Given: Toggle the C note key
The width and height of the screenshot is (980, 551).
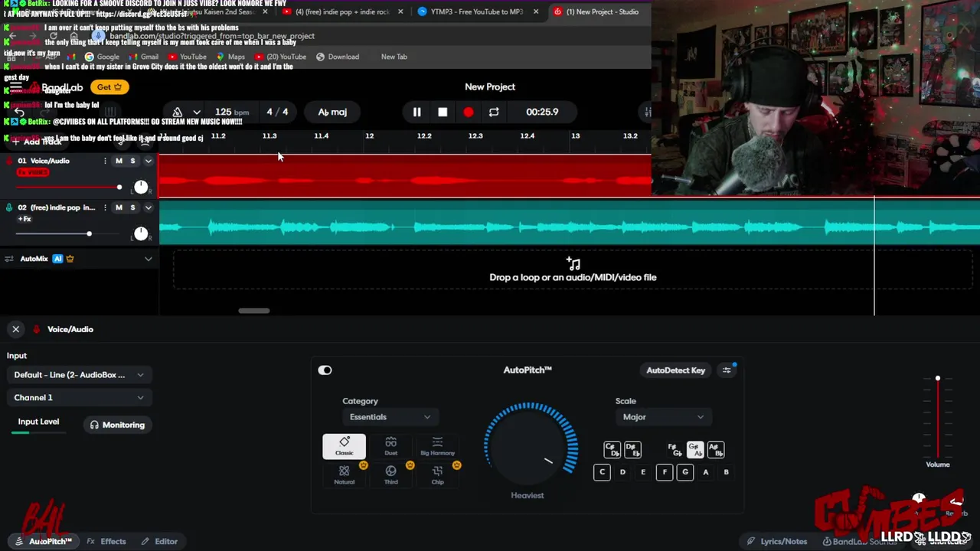Looking at the screenshot, I should click(602, 472).
